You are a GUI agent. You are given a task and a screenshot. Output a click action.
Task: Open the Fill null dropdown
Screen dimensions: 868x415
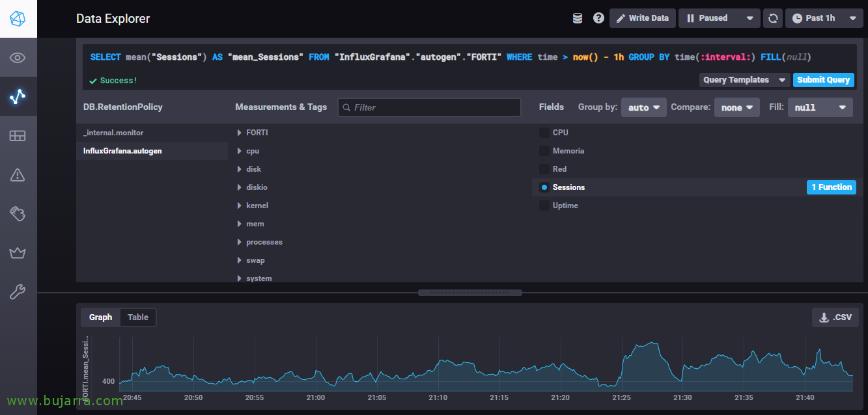pyautogui.click(x=820, y=107)
